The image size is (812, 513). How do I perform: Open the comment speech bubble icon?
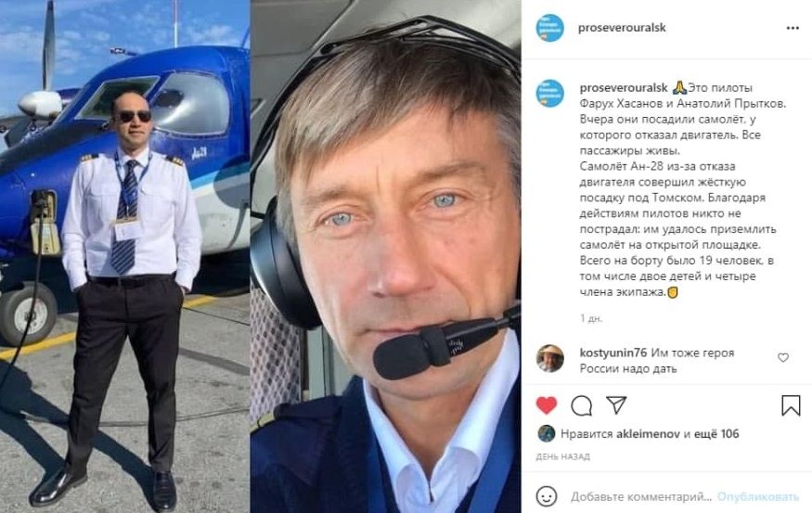click(x=582, y=405)
